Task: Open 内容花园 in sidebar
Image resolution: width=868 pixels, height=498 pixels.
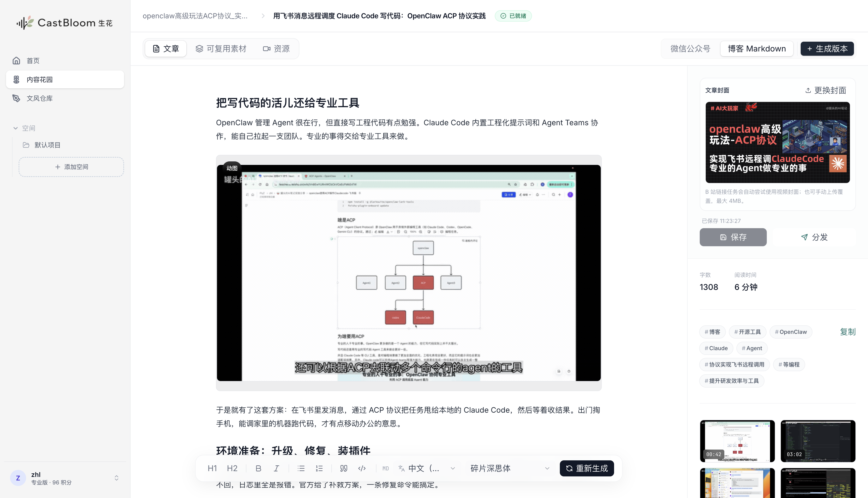Action: point(65,79)
